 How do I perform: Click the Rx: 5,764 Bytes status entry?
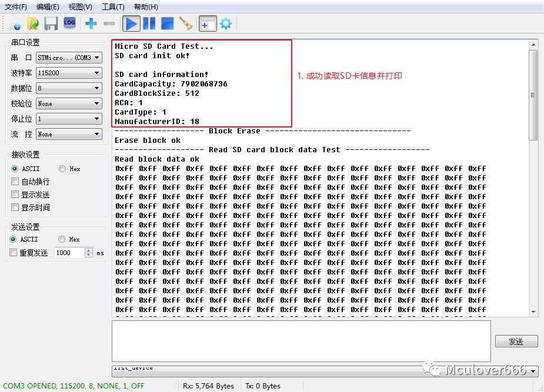[x=209, y=386]
